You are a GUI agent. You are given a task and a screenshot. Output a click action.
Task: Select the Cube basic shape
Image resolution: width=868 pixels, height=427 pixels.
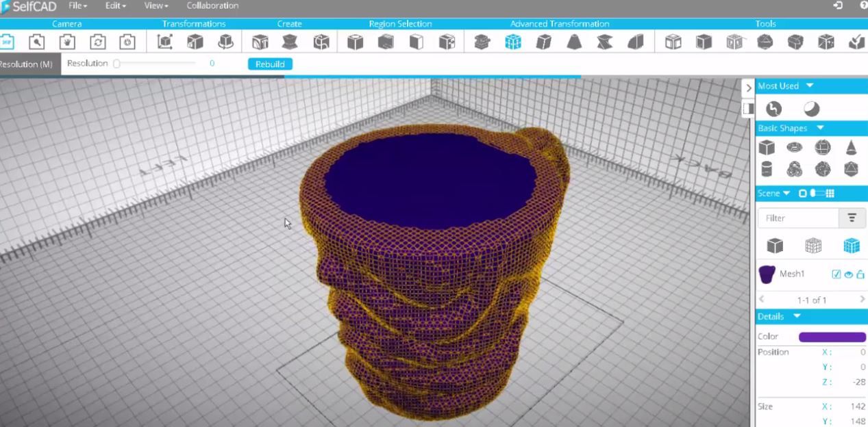pos(765,147)
